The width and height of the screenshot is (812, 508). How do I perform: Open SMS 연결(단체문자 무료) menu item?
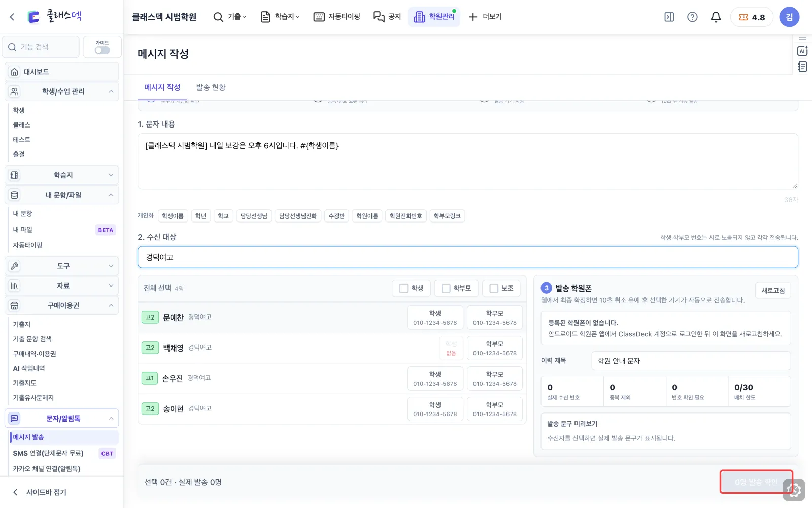[x=48, y=453]
